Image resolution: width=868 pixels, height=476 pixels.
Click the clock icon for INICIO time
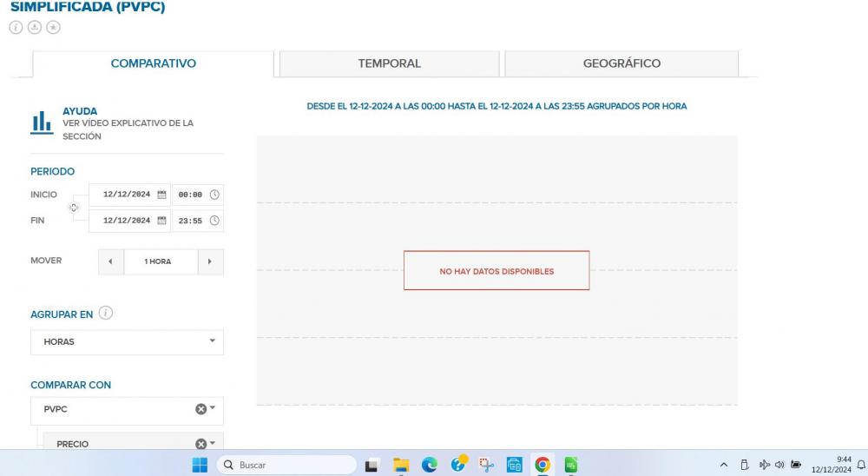click(x=214, y=195)
